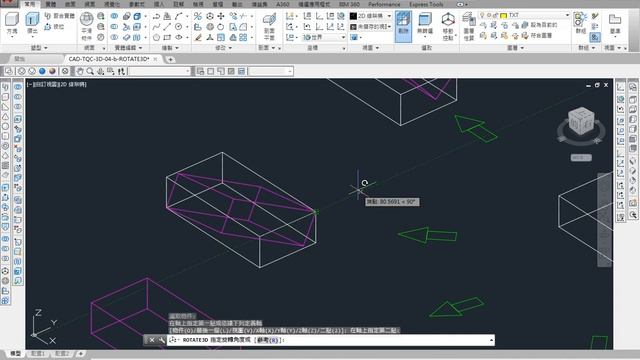The height and width of the screenshot is (360, 640).
Task: Open the 世界 UCS dropdown
Action: tap(343, 37)
